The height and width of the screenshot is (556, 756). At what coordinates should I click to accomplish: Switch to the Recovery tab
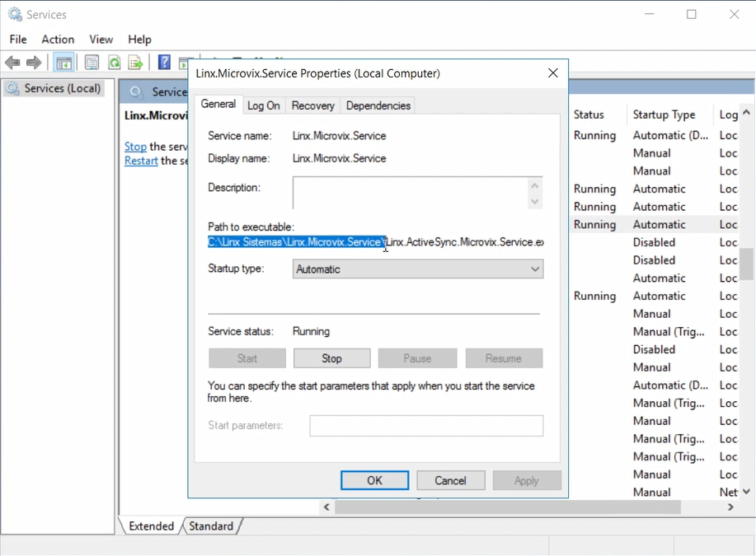click(313, 105)
